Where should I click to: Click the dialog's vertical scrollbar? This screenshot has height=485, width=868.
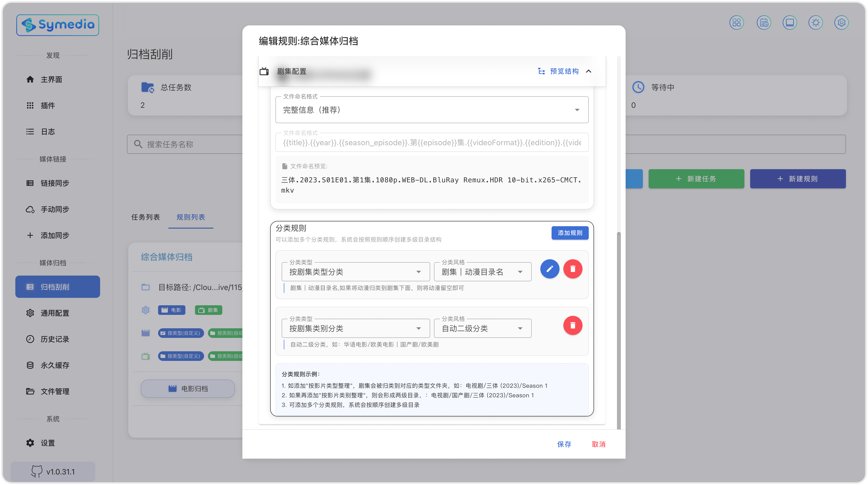[619, 330]
